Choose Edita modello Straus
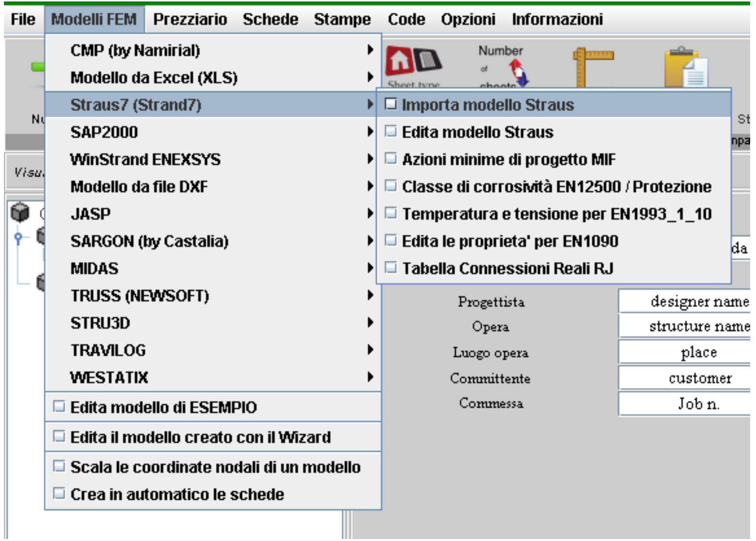The width and height of the screenshot is (756, 541). pyautogui.click(x=554, y=132)
